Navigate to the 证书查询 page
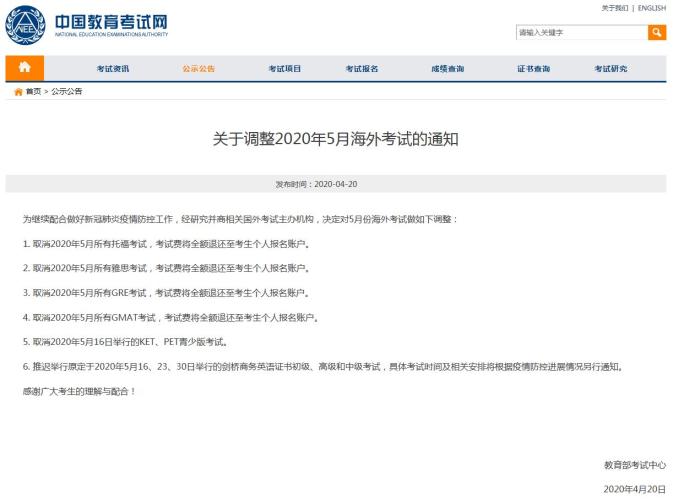Viewport: 700px width, 500px height. (x=533, y=69)
